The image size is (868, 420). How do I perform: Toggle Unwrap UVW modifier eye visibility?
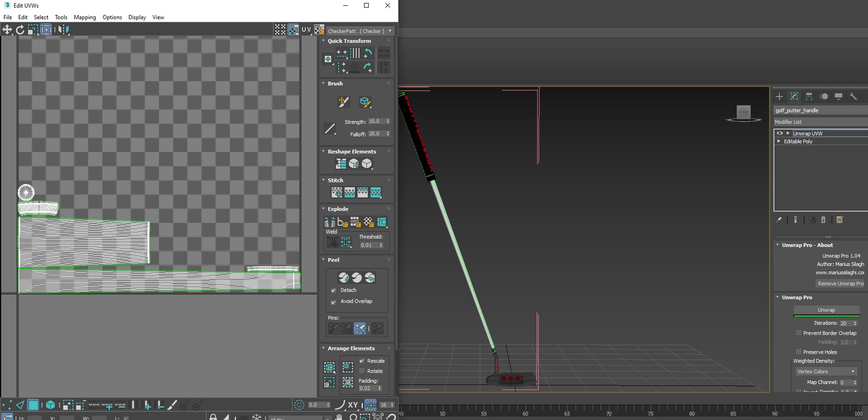[779, 133]
